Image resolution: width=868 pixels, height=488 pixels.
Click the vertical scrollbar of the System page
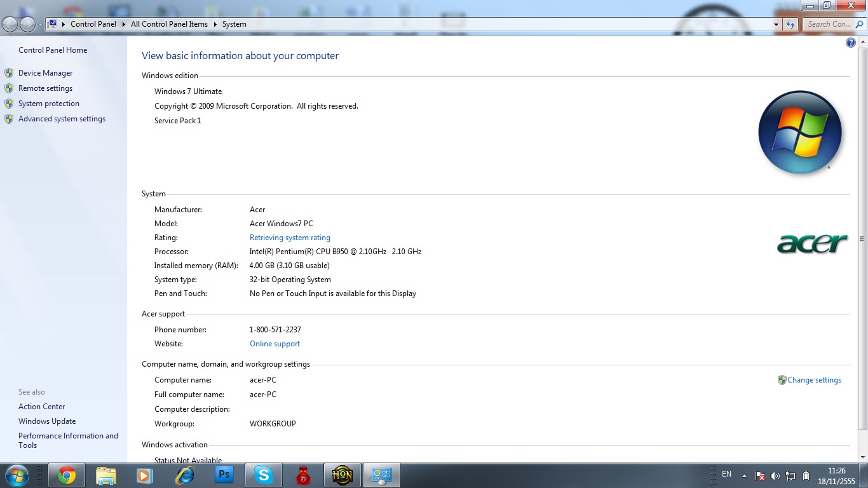(x=862, y=239)
